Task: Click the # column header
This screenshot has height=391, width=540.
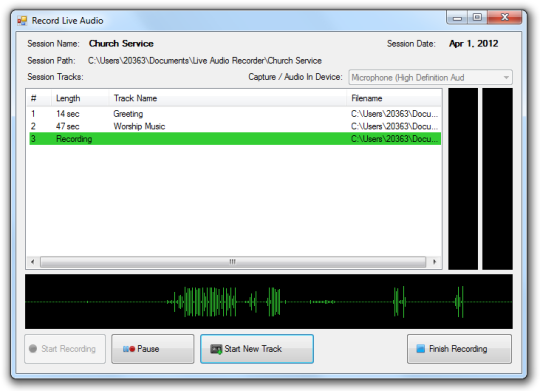Action: coord(39,99)
